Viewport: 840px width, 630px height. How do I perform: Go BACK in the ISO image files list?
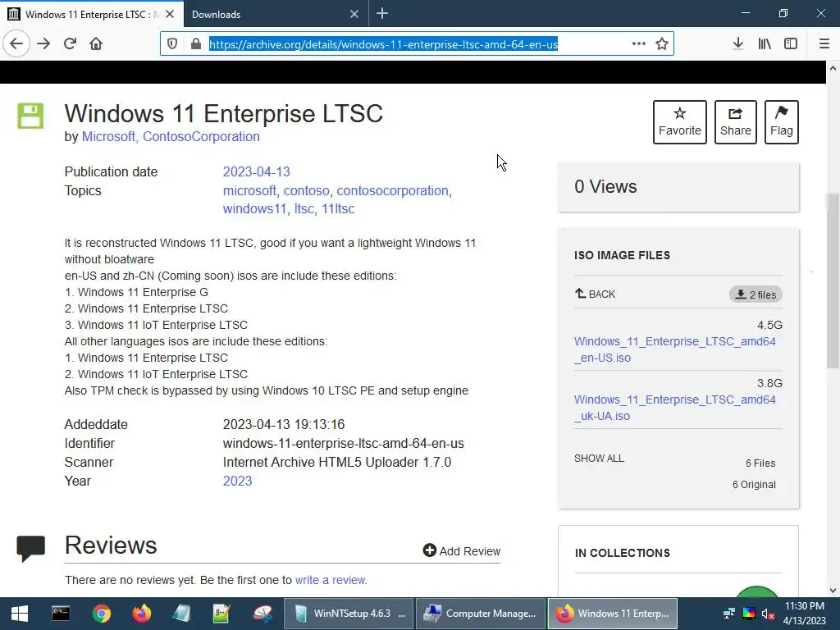[x=596, y=294]
